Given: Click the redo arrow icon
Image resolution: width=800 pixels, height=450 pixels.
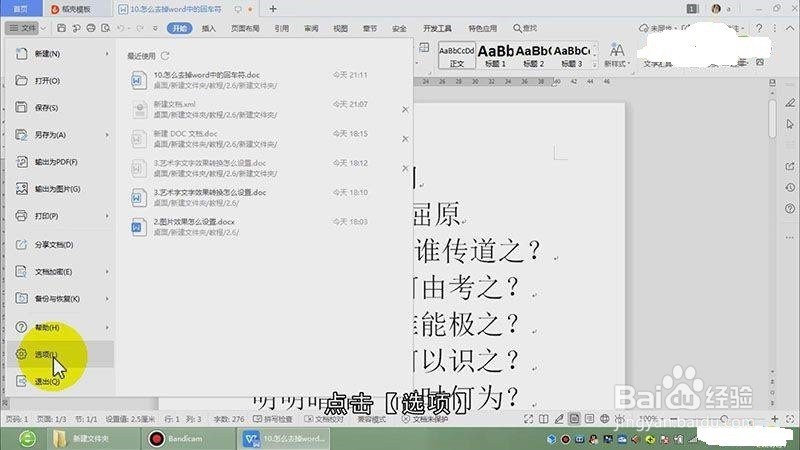Looking at the screenshot, I should coord(139,28).
